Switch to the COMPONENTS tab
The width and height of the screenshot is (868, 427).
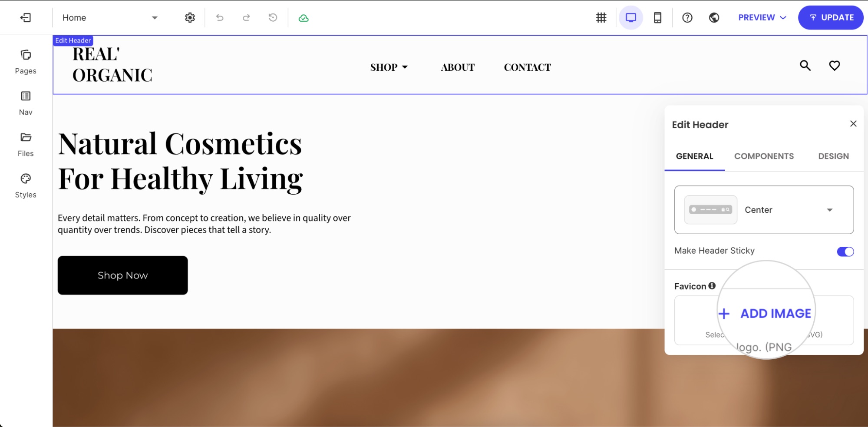click(x=764, y=156)
